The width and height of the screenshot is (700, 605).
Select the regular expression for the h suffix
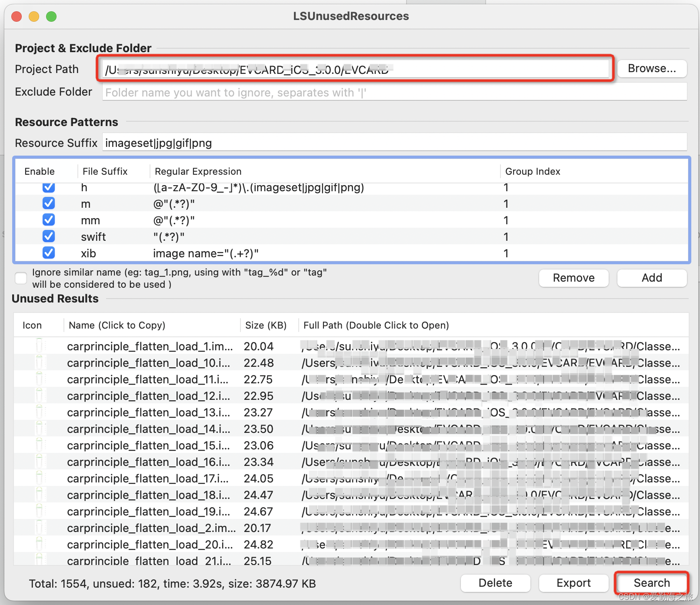click(259, 187)
